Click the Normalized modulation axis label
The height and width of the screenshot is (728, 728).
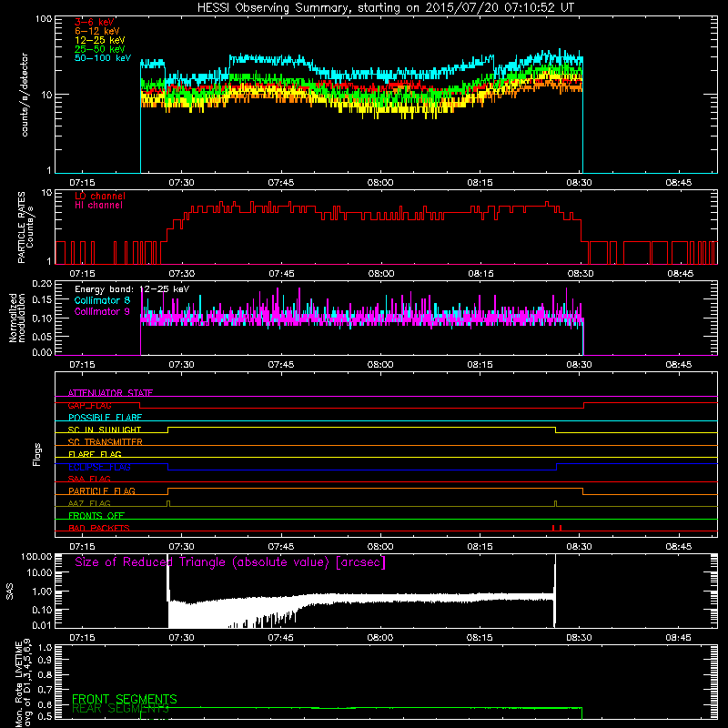(x=17, y=318)
